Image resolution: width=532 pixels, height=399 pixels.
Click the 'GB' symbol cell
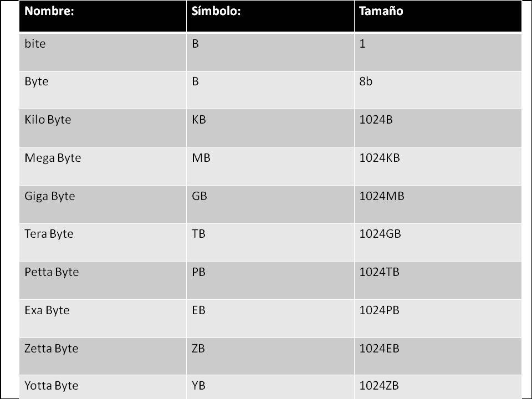tap(199, 196)
